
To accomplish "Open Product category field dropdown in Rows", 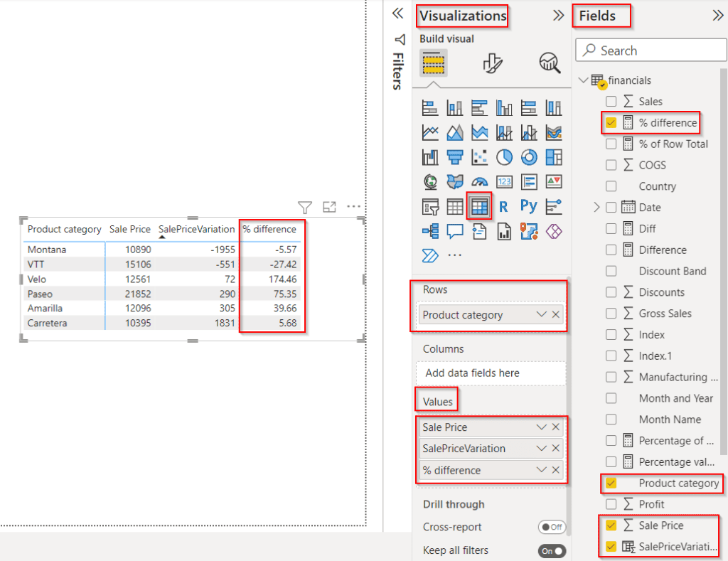I will (x=541, y=314).
